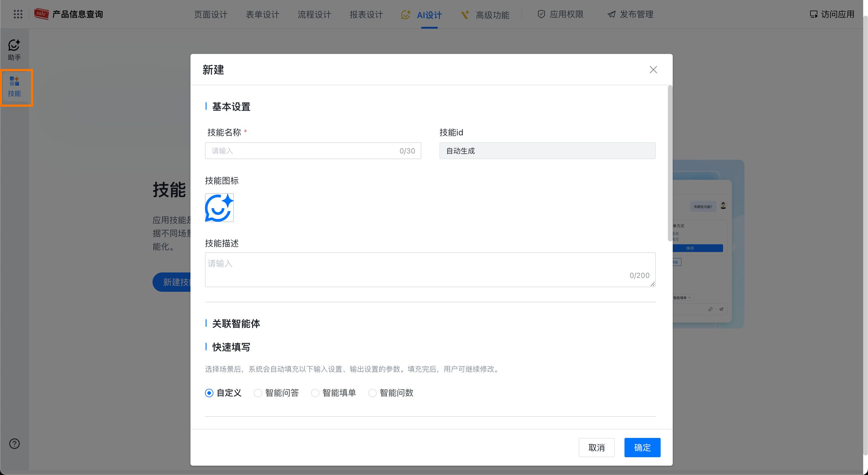
Task: Open 应用权限 shield icon tab
Action: 541,14
